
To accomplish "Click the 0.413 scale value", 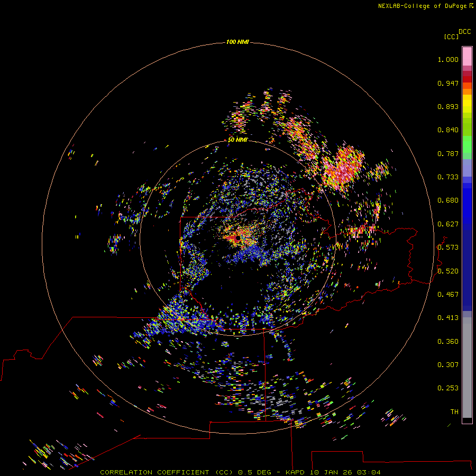I will [448, 318].
